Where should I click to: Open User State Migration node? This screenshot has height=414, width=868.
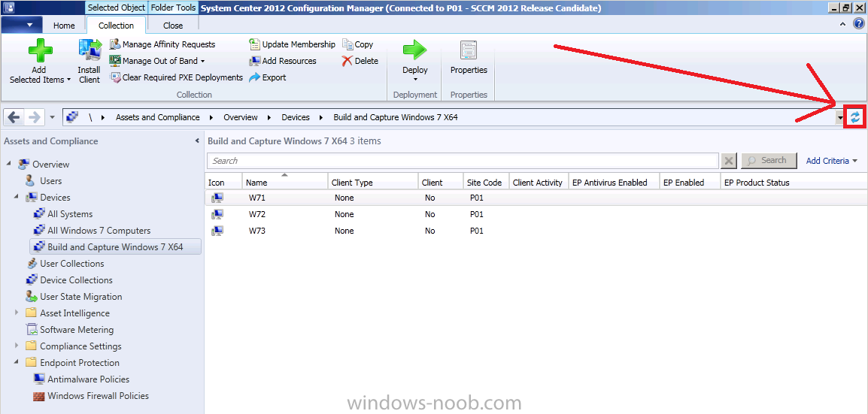point(80,297)
